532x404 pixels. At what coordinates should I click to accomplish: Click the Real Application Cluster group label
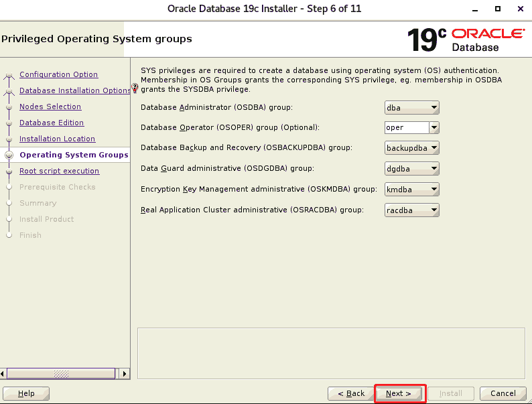click(x=252, y=210)
